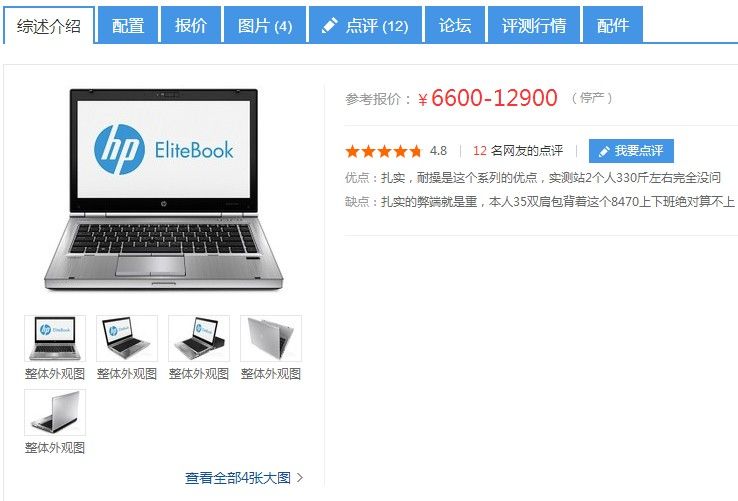Click the 我要点评 button
This screenshot has height=501, width=738.
click(631, 151)
